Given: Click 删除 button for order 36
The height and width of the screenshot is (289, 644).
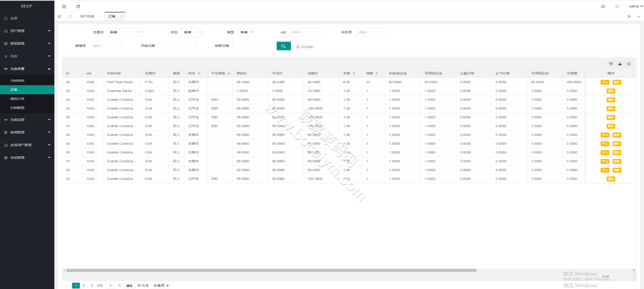Looking at the screenshot, I should [x=617, y=82].
